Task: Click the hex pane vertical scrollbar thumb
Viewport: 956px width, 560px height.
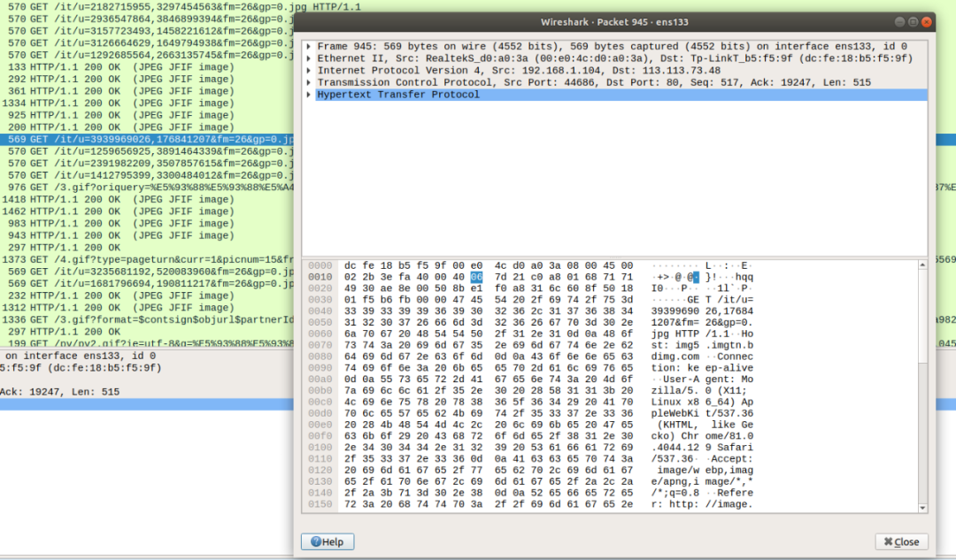Action: point(922,317)
